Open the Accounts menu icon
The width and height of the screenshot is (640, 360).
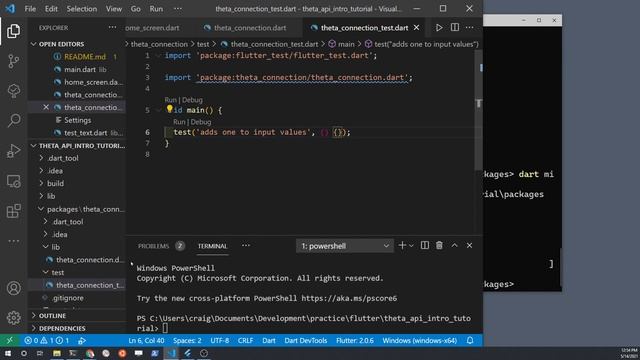[13, 288]
